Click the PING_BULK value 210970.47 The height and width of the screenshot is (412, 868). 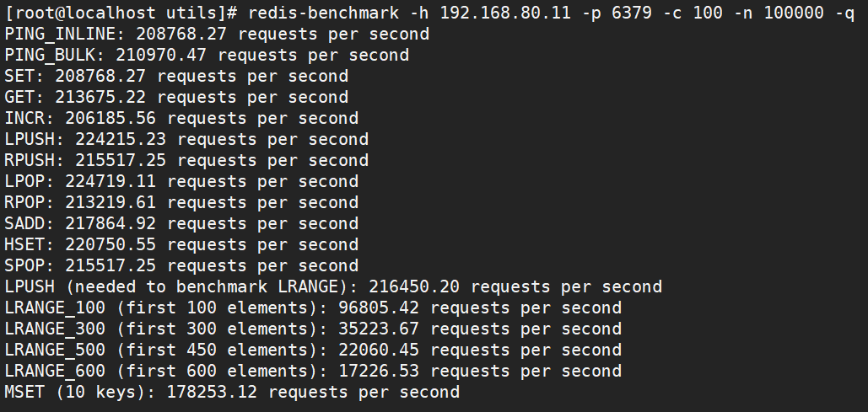pos(160,56)
